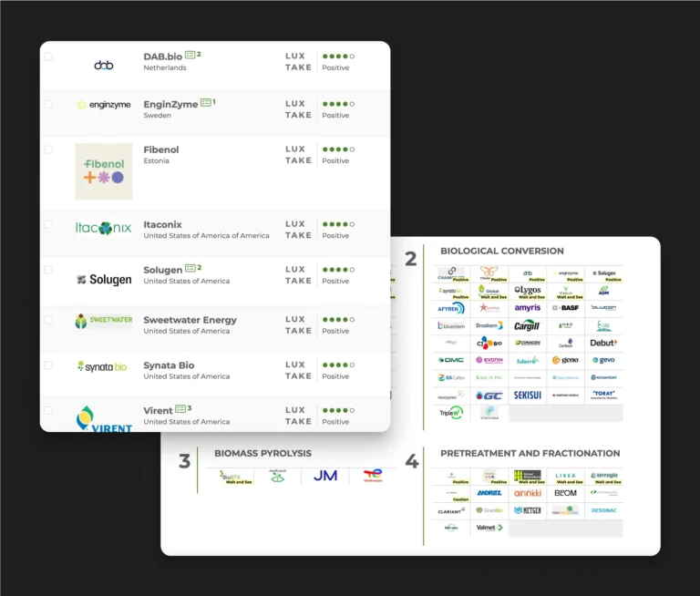The width and height of the screenshot is (700, 596).
Task: Select the BASF logo in Biological Conversion
Action: (565, 308)
